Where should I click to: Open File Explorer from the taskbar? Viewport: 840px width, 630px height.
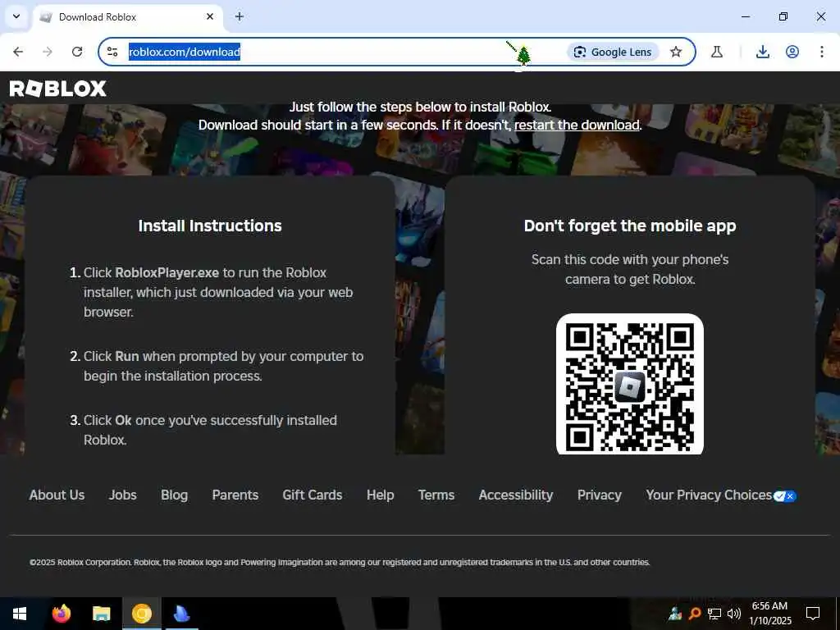pos(101,614)
